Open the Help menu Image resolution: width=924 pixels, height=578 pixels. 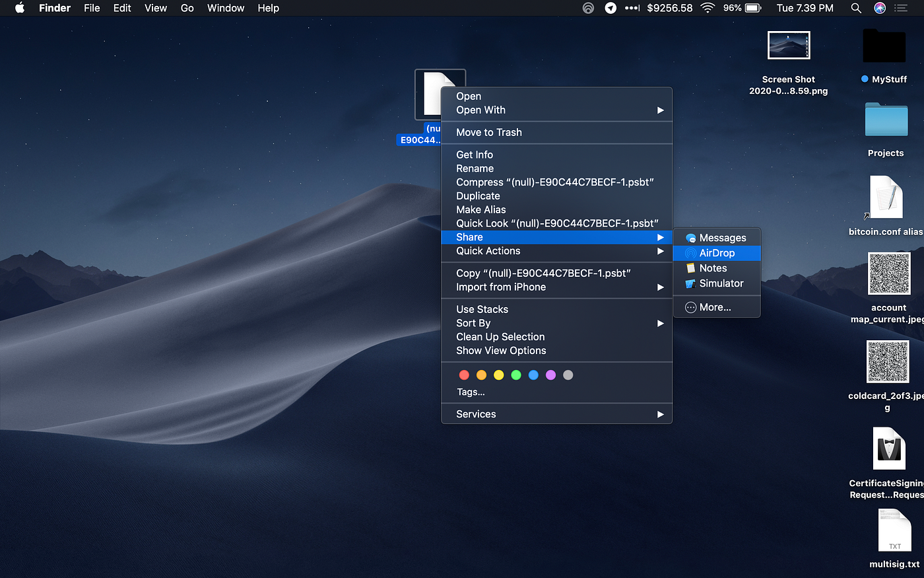pyautogui.click(x=268, y=8)
